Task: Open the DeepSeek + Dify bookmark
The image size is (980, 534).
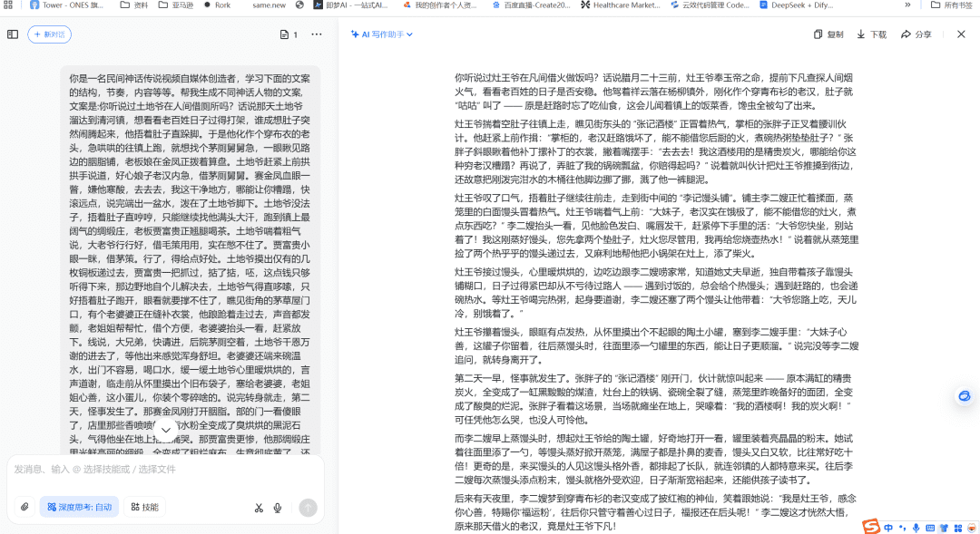Action: click(797, 5)
